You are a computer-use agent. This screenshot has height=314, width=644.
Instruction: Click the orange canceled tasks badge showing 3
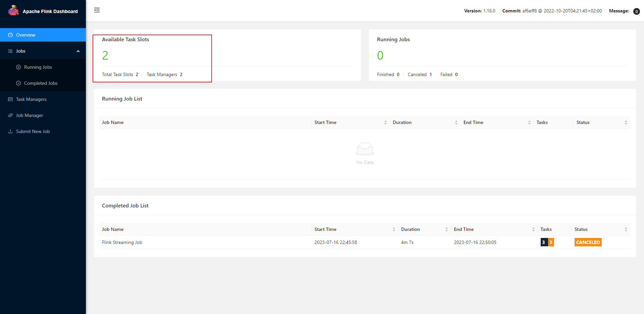[551, 242]
